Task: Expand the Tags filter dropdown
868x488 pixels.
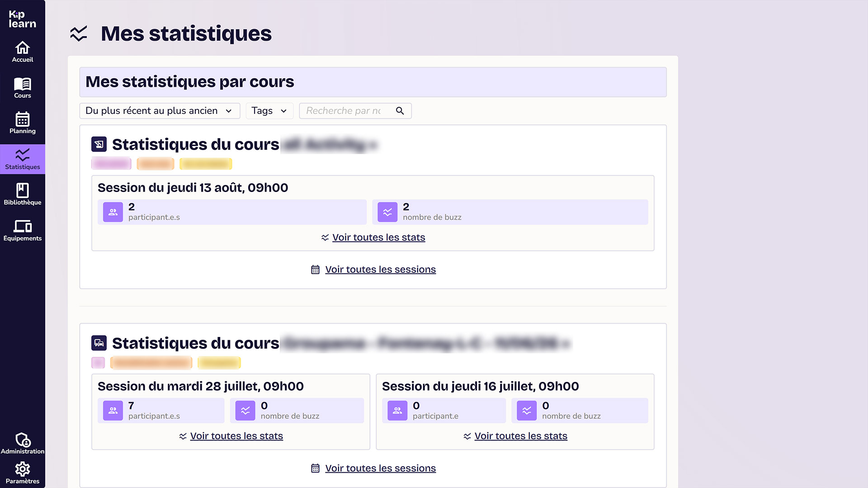Action: (269, 111)
